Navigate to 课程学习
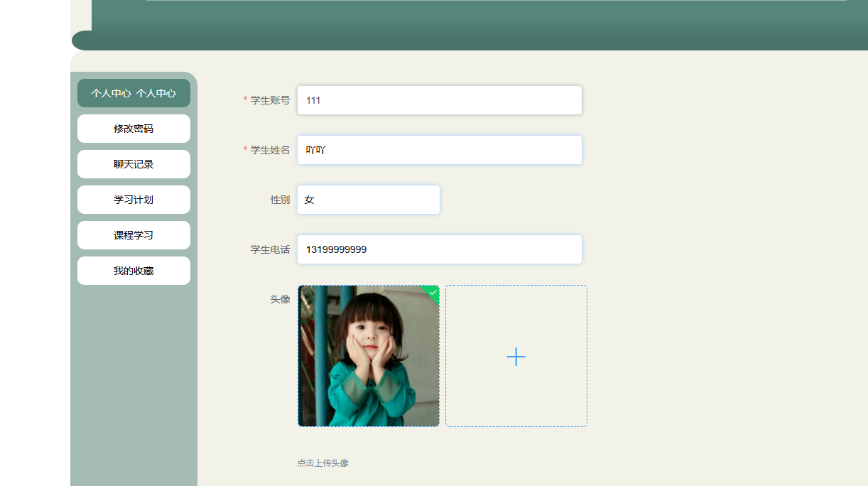This screenshot has width=868, height=486. pyautogui.click(x=134, y=235)
